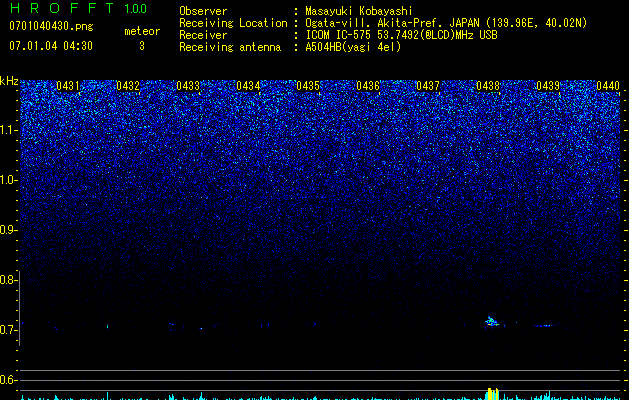The width and height of the screenshot is (629, 400).
Task: Click the 0438 time marker
Action: coord(488,86)
